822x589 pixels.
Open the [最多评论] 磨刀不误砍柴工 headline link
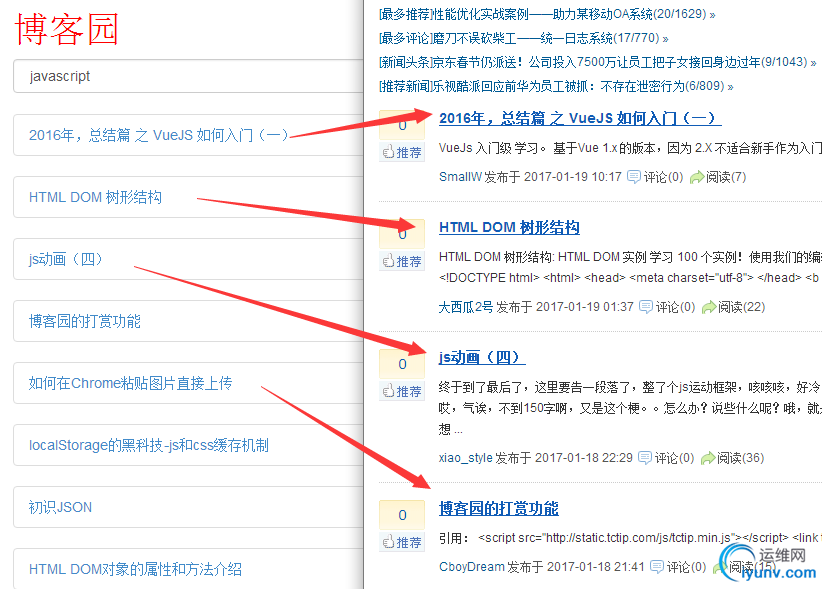523,38
